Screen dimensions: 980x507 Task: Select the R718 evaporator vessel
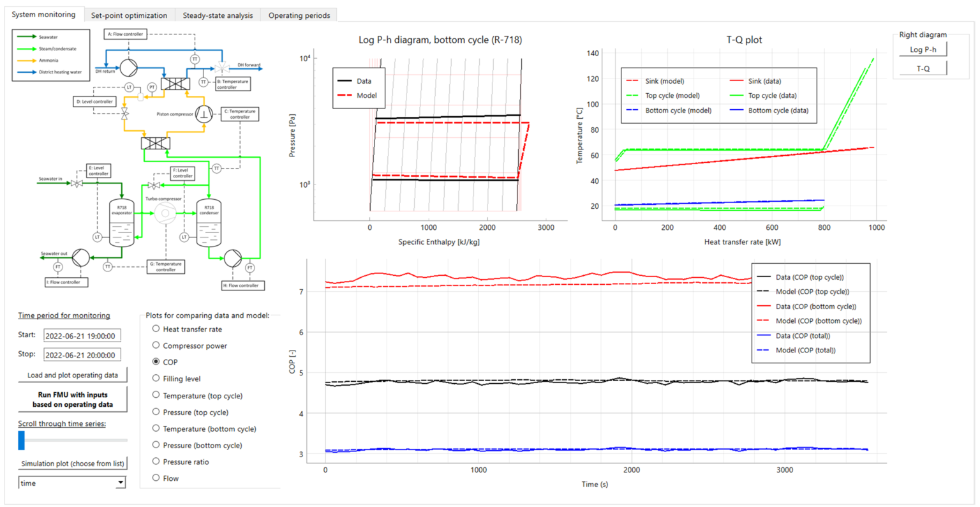(121, 223)
